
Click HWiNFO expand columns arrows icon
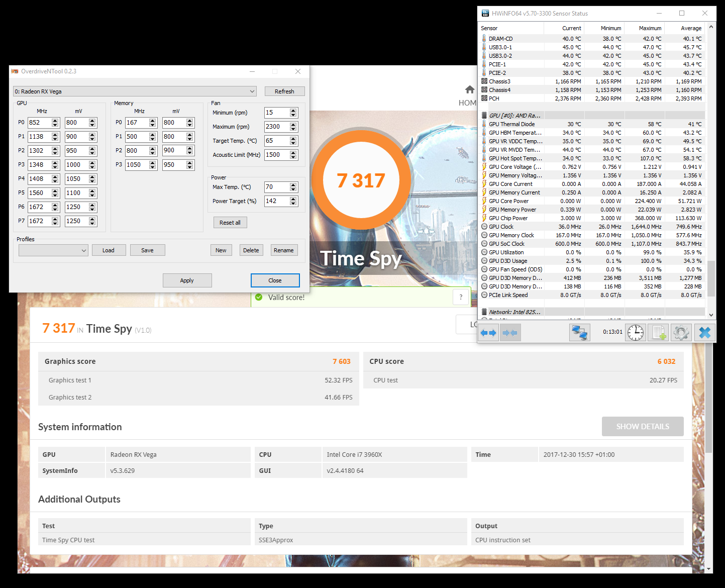click(488, 333)
